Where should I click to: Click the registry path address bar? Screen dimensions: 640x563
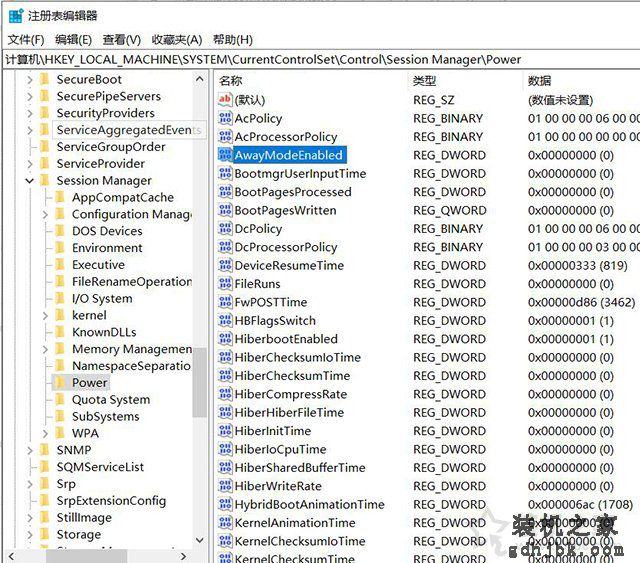click(x=321, y=60)
